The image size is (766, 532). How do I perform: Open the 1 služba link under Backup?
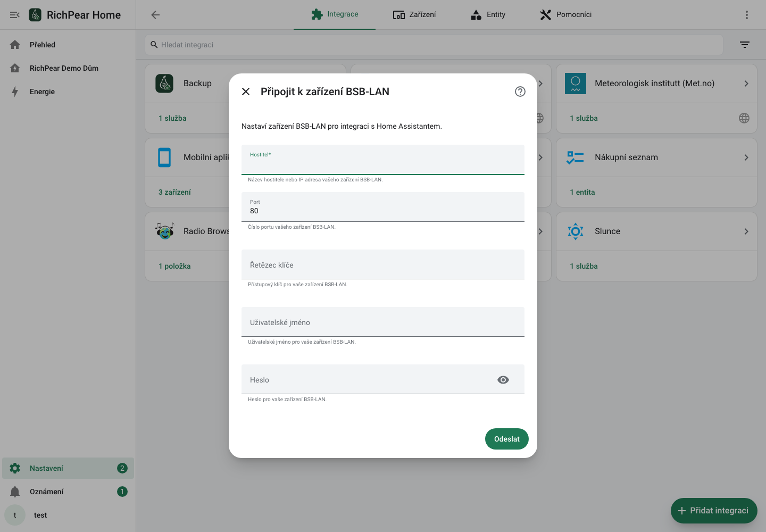pos(172,118)
